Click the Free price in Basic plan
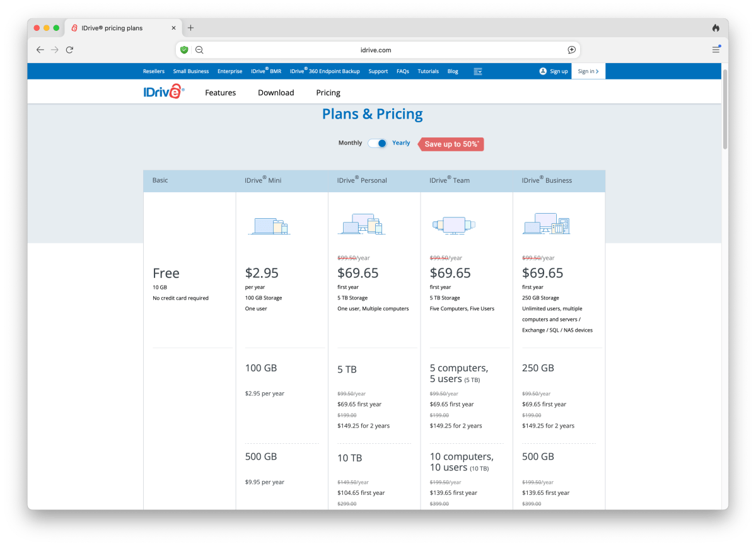The width and height of the screenshot is (756, 546). [166, 273]
